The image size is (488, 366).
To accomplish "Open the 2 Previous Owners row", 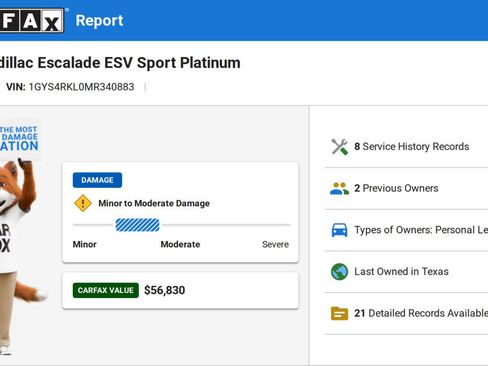I will point(406,188).
